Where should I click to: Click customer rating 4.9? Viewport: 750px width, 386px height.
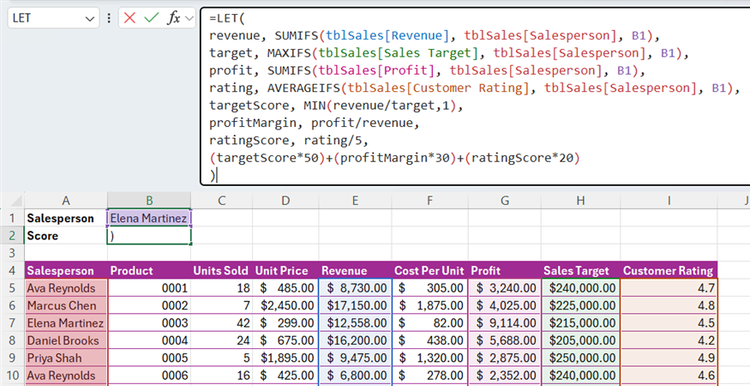(x=668, y=358)
